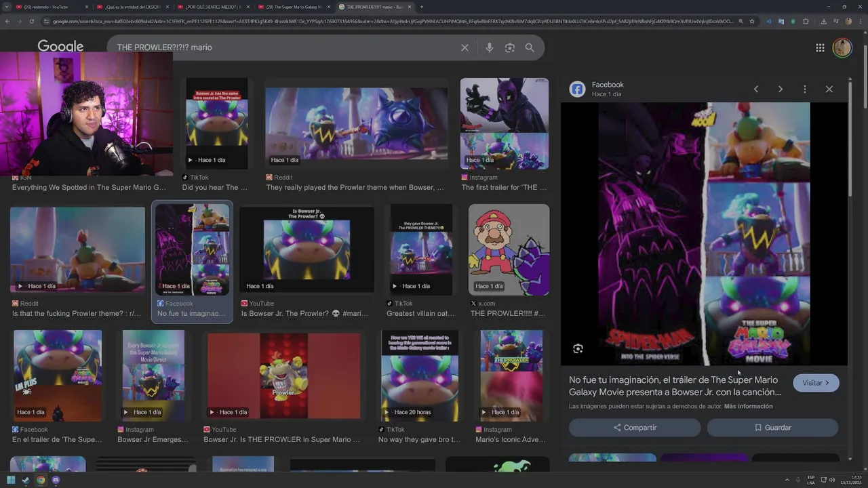Open the Google account avatar menu

coord(842,47)
